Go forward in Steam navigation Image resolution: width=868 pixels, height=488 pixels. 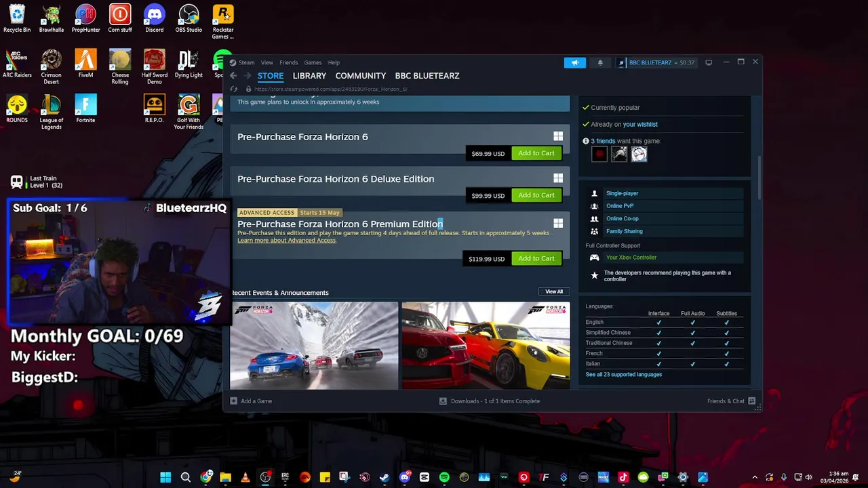[x=247, y=76]
